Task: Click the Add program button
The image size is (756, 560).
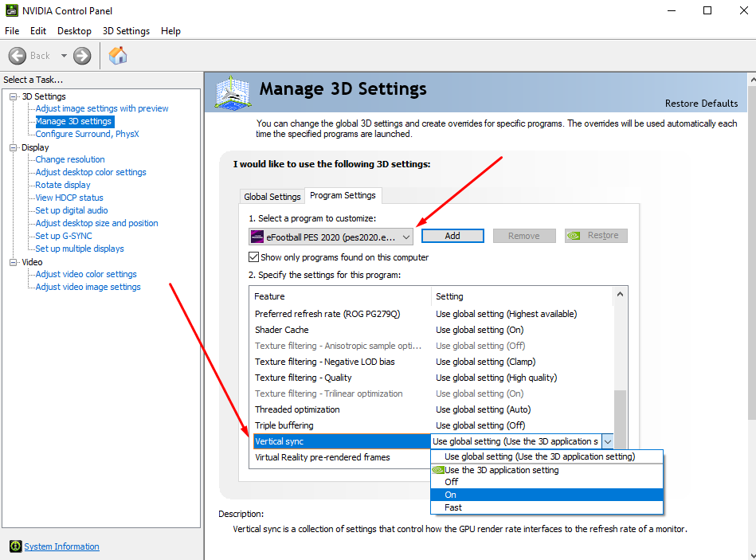Action: [x=452, y=236]
